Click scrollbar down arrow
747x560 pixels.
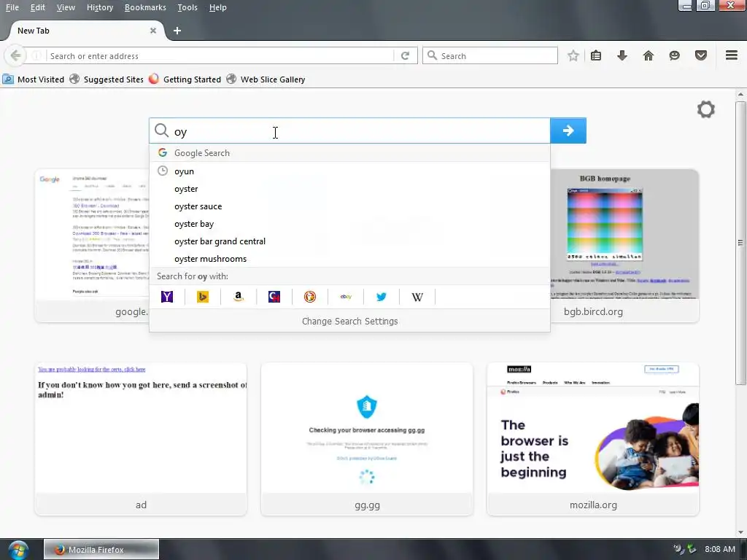tap(740, 532)
